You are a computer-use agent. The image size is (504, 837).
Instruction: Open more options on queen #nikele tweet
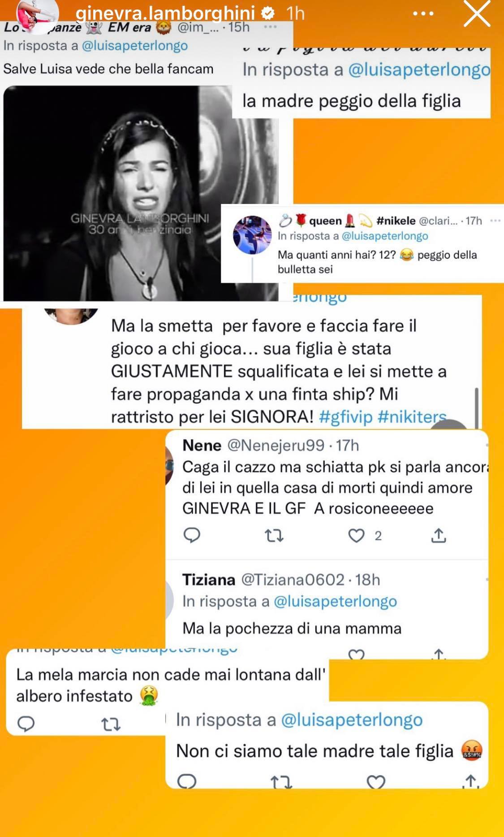click(x=495, y=221)
